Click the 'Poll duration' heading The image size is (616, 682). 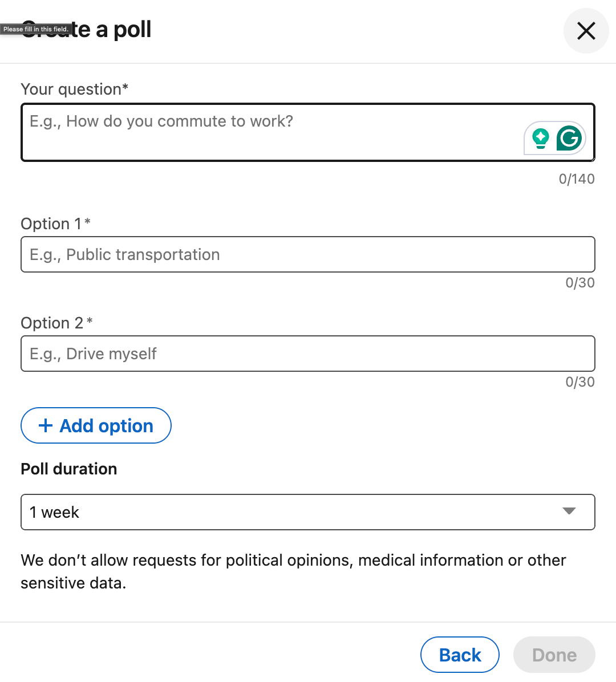tap(69, 469)
